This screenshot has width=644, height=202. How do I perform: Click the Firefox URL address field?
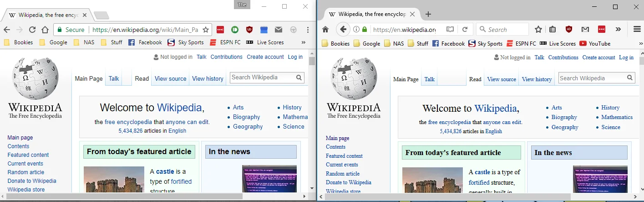(403, 29)
